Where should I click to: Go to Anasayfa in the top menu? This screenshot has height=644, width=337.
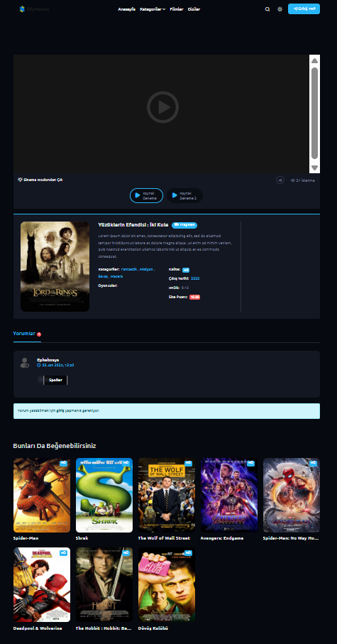(x=126, y=9)
